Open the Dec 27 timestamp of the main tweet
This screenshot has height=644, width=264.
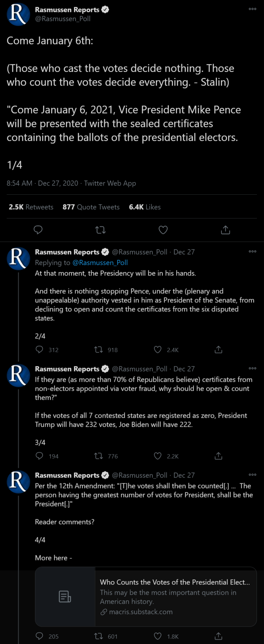pos(58,183)
